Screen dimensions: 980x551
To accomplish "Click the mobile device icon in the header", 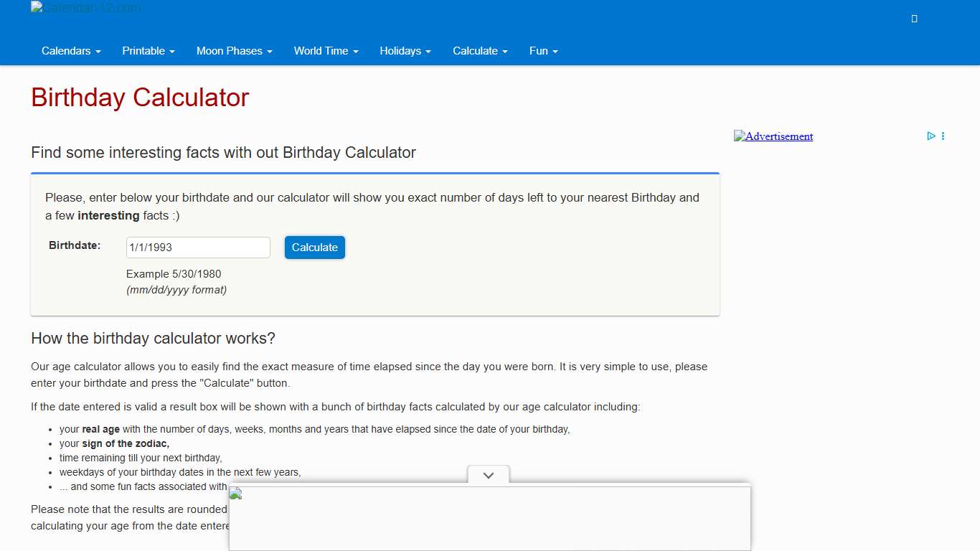I will click(914, 19).
